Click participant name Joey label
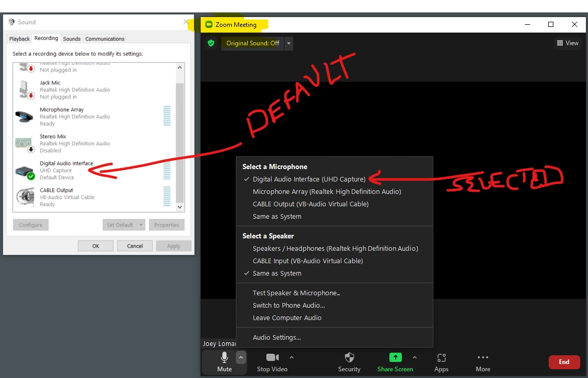The image size is (588, 378). coord(219,343)
